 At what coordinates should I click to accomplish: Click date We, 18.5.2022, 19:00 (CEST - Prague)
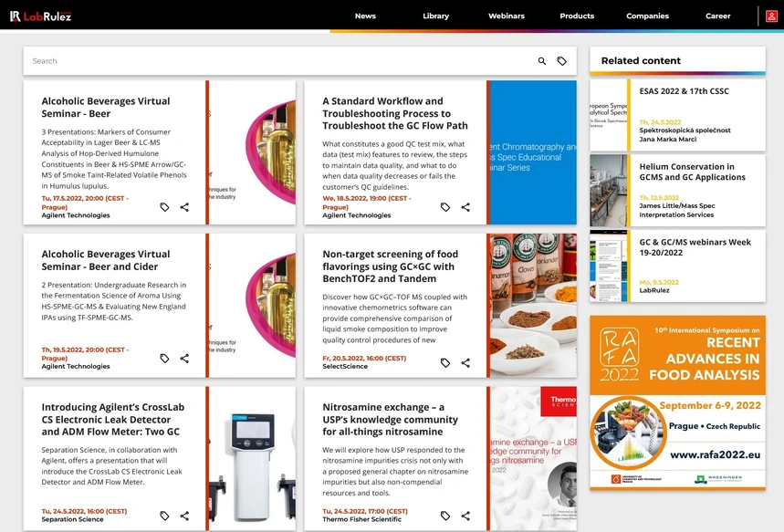click(367, 203)
